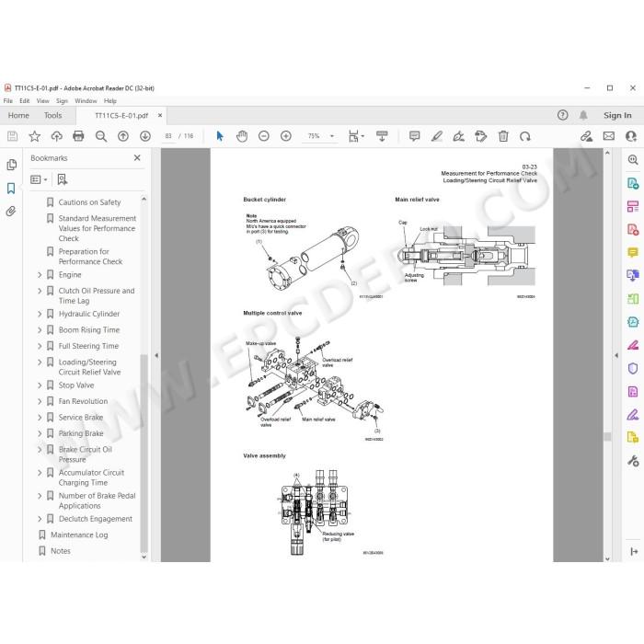Close the Bookmarks panel
The height and width of the screenshot is (644, 644).
[x=137, y=157]
